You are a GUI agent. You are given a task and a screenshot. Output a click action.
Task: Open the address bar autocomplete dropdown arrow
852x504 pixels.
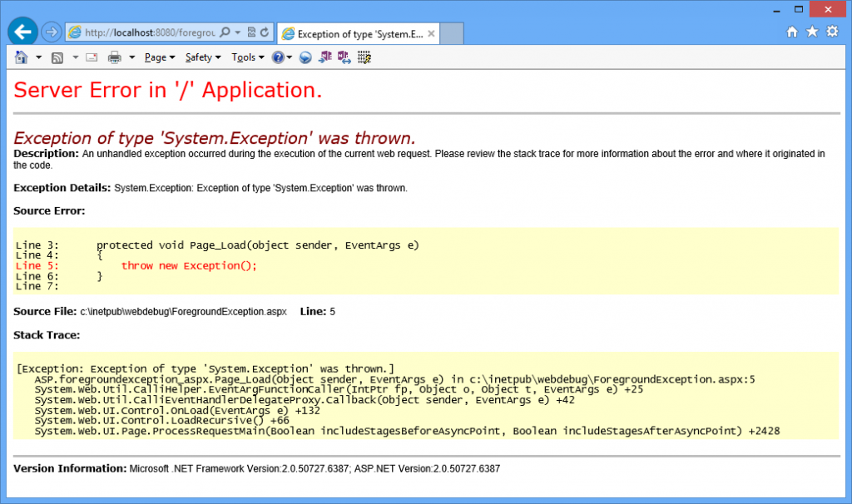[x=237, y=32]
